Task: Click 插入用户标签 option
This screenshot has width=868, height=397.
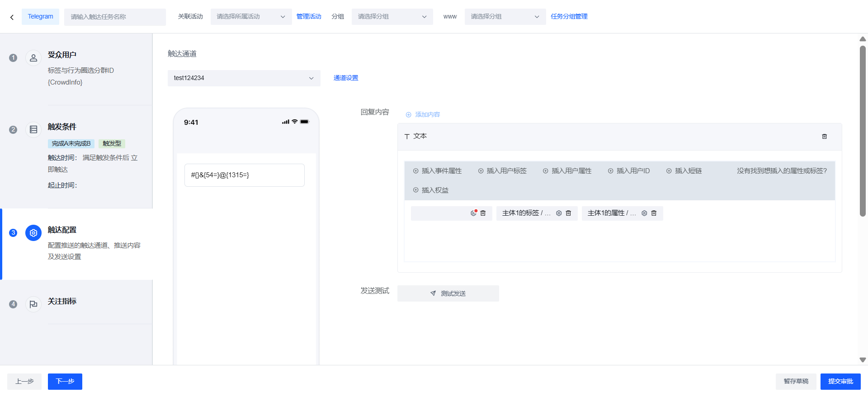Action: (502, 171)
